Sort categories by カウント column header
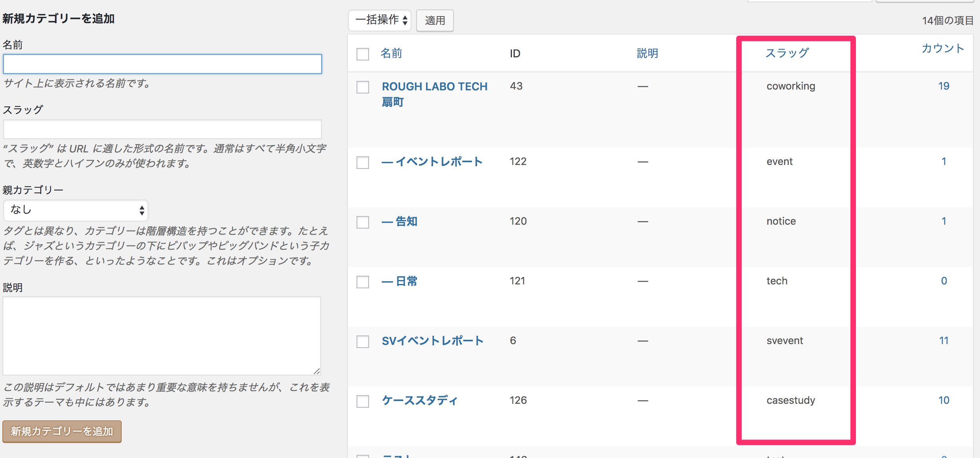 pyautogui.click(x=943, y=48)
